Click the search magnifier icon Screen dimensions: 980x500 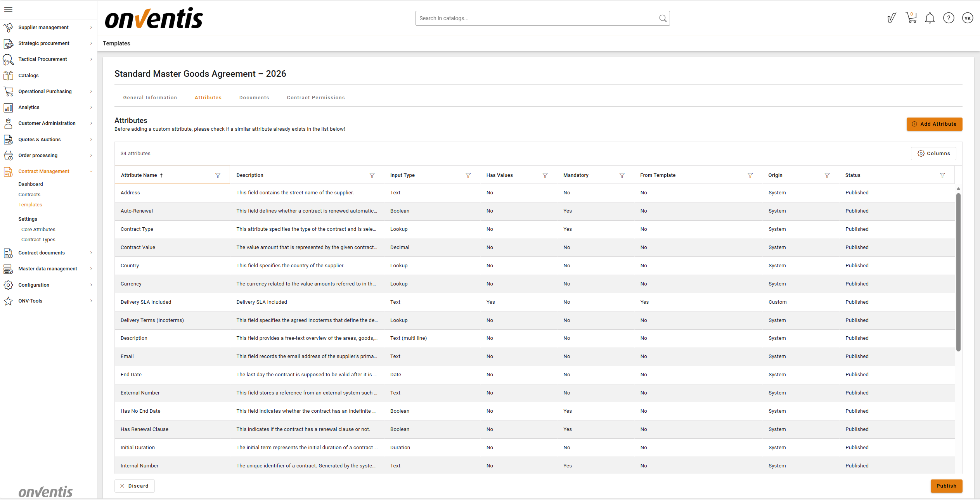[663, 18]
